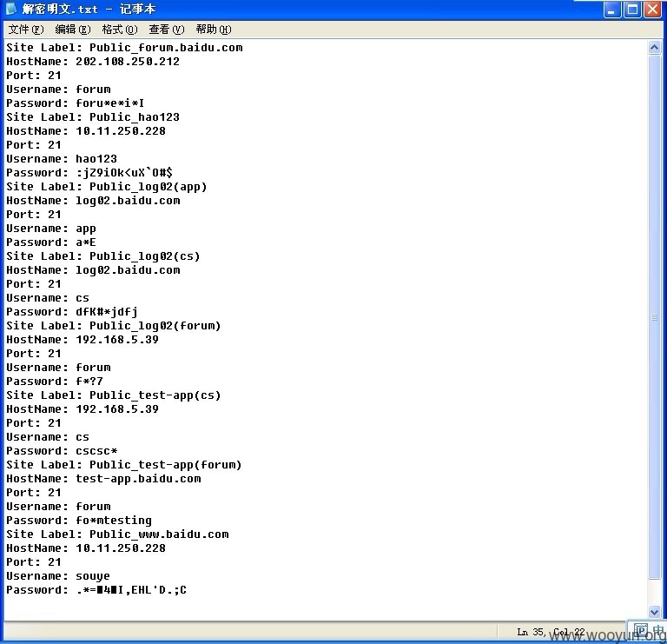Open the 查看(V) menu
The width and height of the screenshot is (667, 644).
point(167,30)
